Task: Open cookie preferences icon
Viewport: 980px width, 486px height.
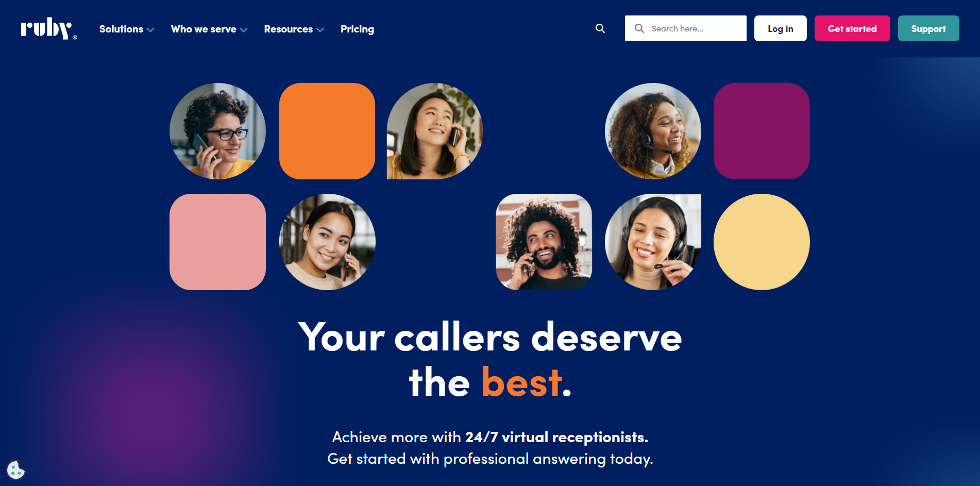Action: (x=16, y=470)
